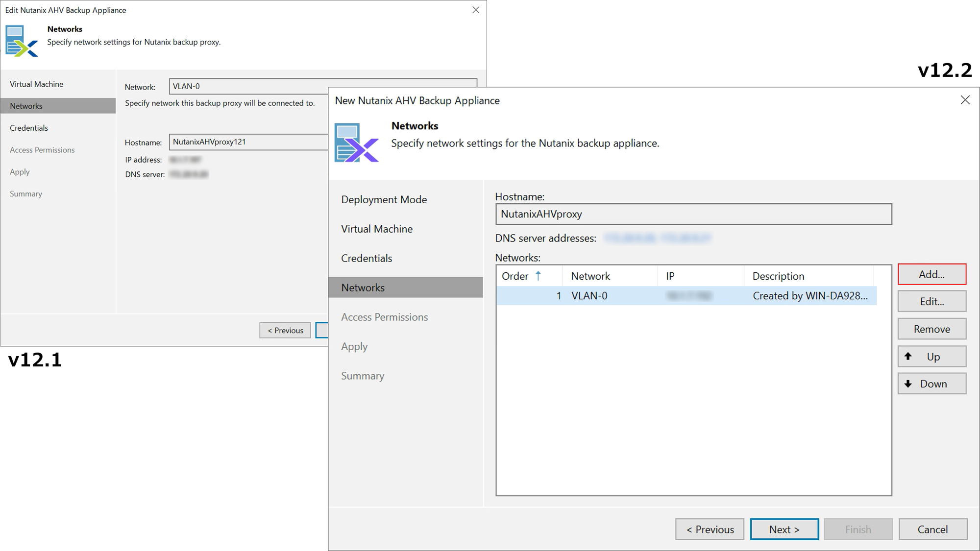Select Networks step in Edit appliance window
Image resolution: width=980 pixels, height=551 pixels.
58,106
